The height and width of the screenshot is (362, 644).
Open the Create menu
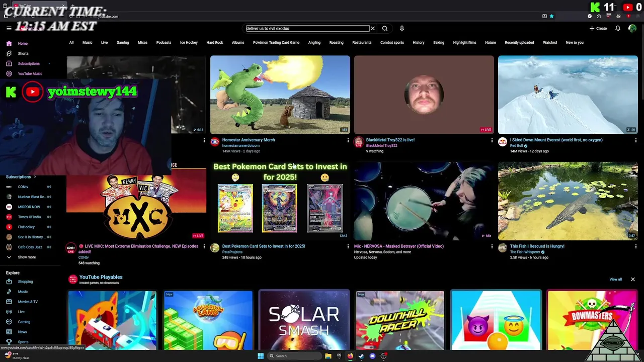pyautogui.click(x=598, y=29)
